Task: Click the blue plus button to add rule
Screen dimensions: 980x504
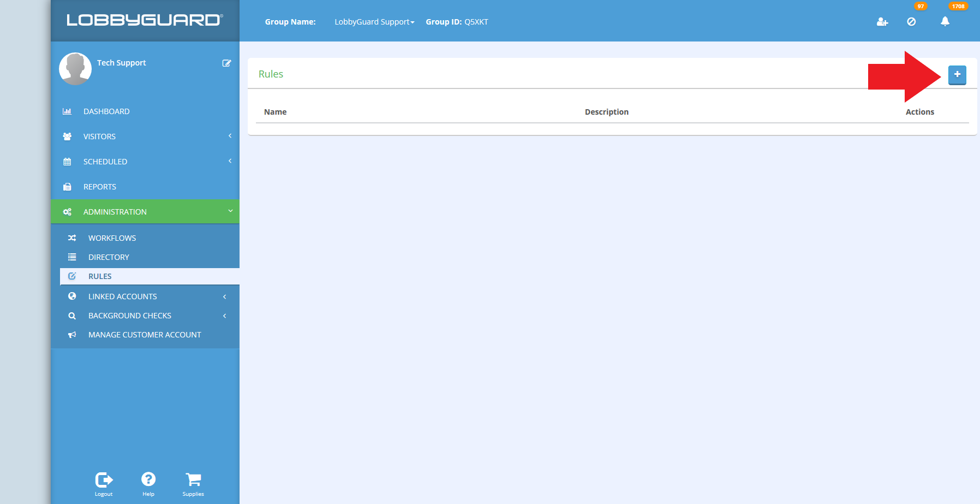Action: (x=957, y=75)
